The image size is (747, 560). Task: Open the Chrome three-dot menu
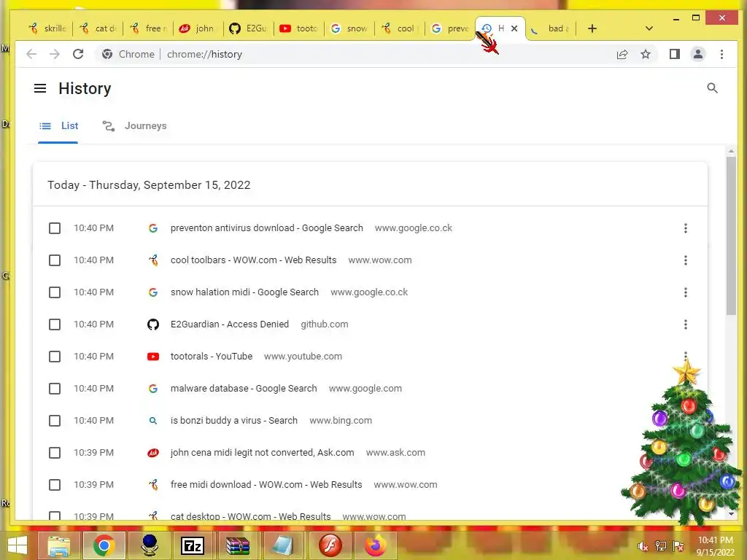[721, 54]
